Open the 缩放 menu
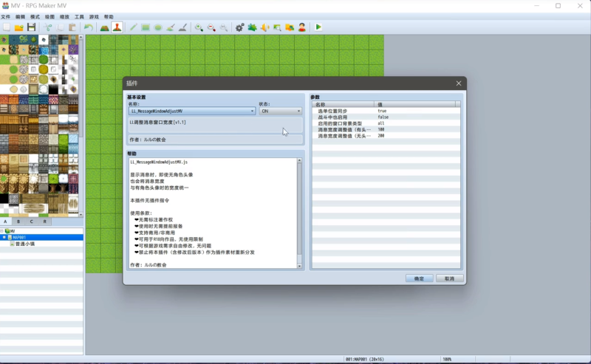The image size is (591, 364). coord(64,17)
